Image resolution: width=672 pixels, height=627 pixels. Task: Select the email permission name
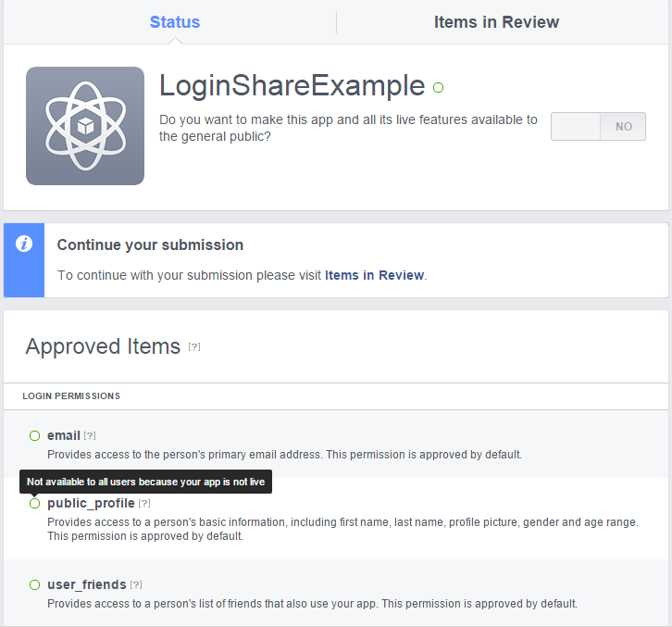(64, 435)
